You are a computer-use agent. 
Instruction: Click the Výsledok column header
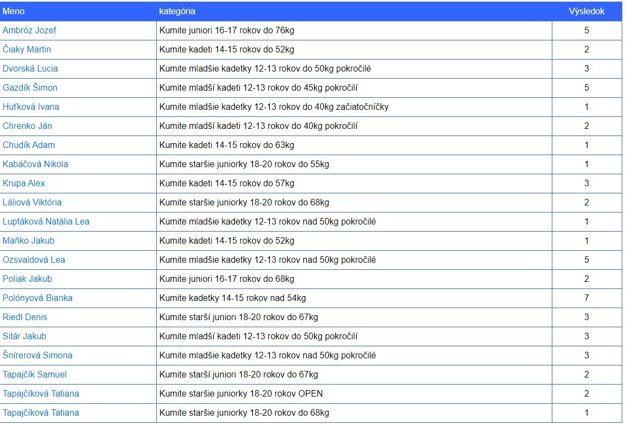pyautogui.click(x=586, y=11)
